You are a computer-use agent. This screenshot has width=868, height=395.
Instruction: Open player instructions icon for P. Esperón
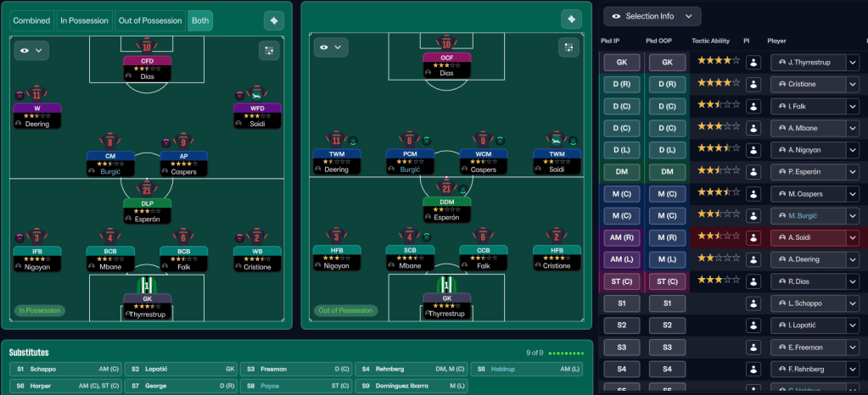pos(753,171)
